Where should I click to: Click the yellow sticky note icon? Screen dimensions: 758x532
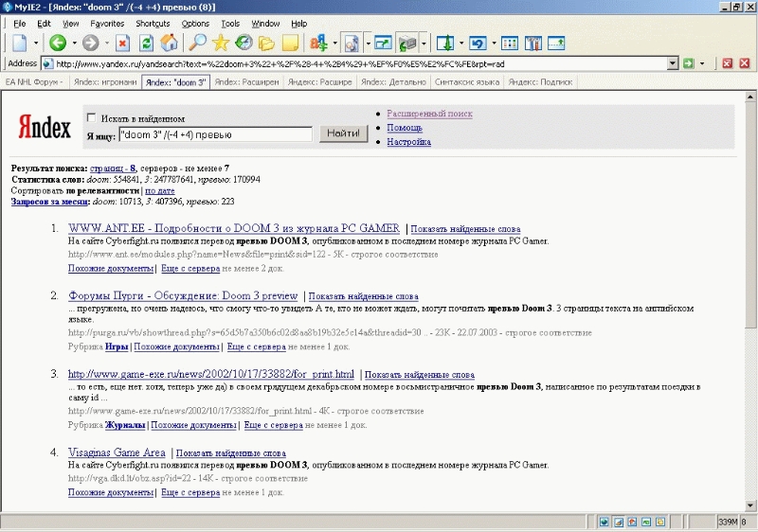tap(290, 43)
